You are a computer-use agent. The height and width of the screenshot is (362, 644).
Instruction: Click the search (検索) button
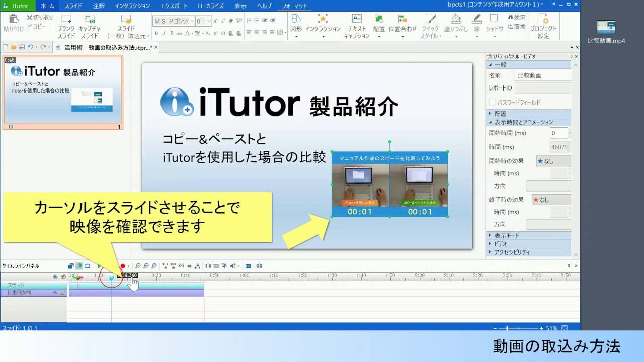[x=517, y=18]
